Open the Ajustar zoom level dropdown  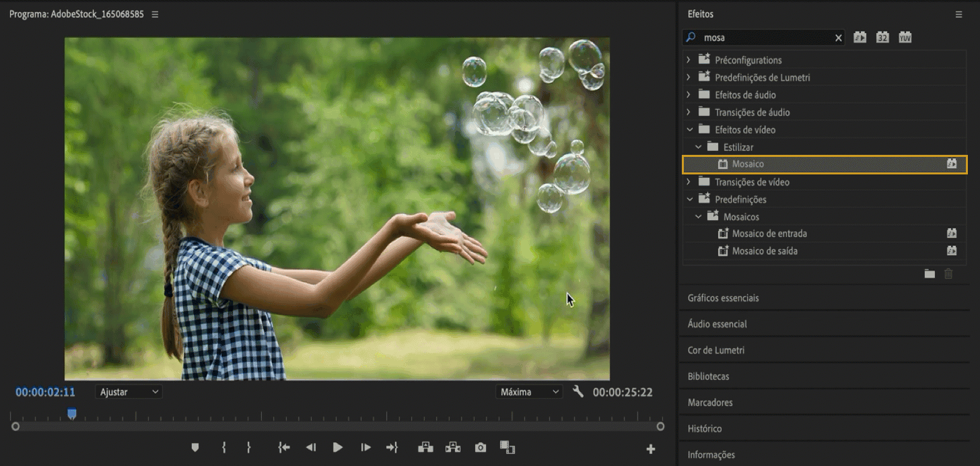point(129,392)
